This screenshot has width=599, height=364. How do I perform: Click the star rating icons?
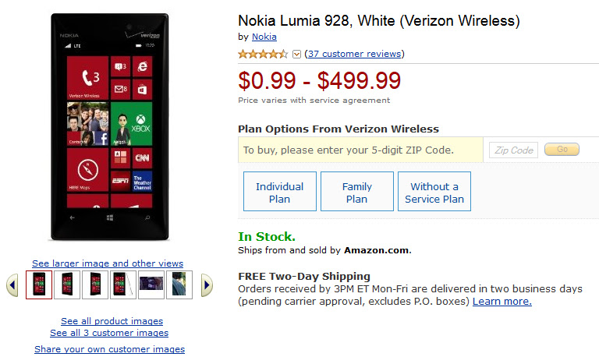click(x=263, y=54)
